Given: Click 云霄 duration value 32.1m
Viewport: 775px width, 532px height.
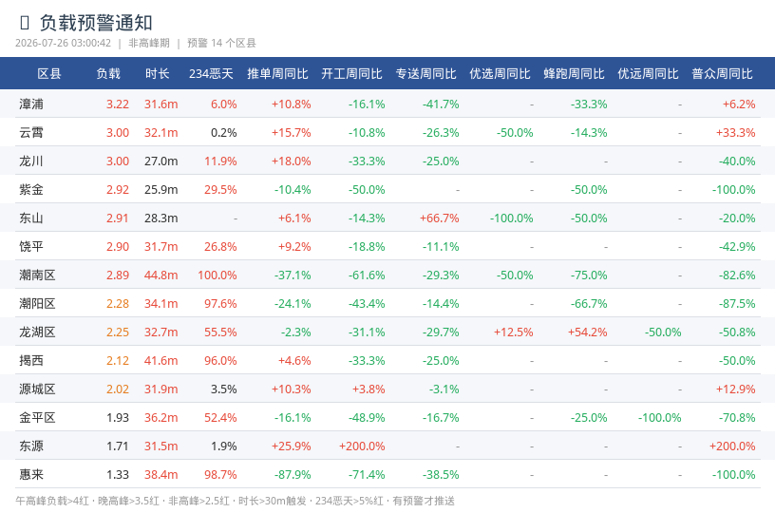Looking at the screenshot, I should tap(161, 133).
